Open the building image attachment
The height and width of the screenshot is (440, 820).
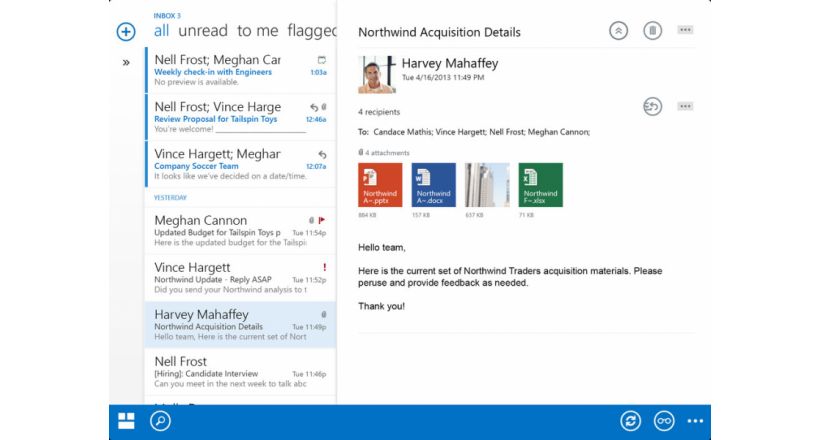point(487,185)
